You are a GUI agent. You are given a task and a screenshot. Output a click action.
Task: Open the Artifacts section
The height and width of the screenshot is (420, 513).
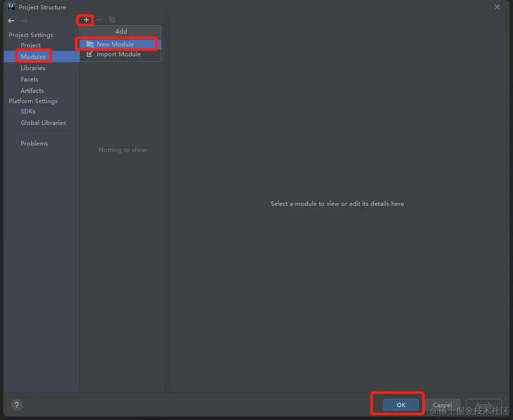pyautogui.click(x=32, y=91)
